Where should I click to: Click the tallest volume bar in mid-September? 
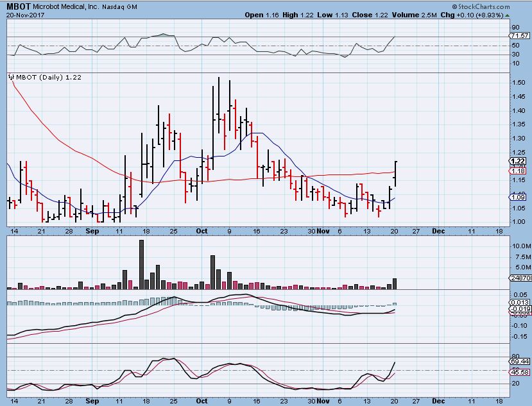141,264
